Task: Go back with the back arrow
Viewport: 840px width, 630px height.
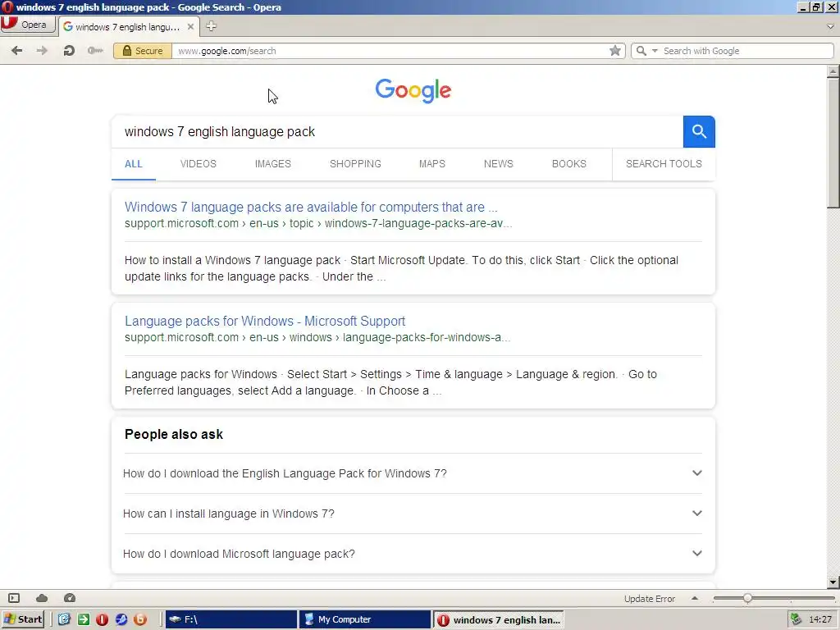Action: point(16,50)
